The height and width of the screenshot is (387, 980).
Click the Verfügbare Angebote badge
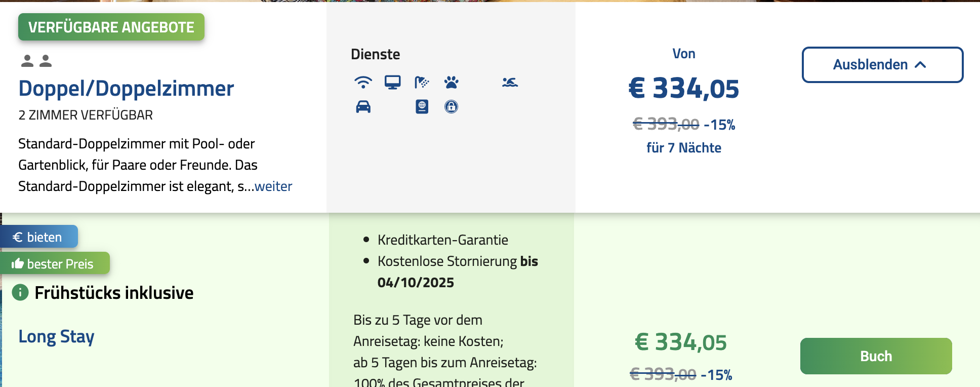(111, 27)
